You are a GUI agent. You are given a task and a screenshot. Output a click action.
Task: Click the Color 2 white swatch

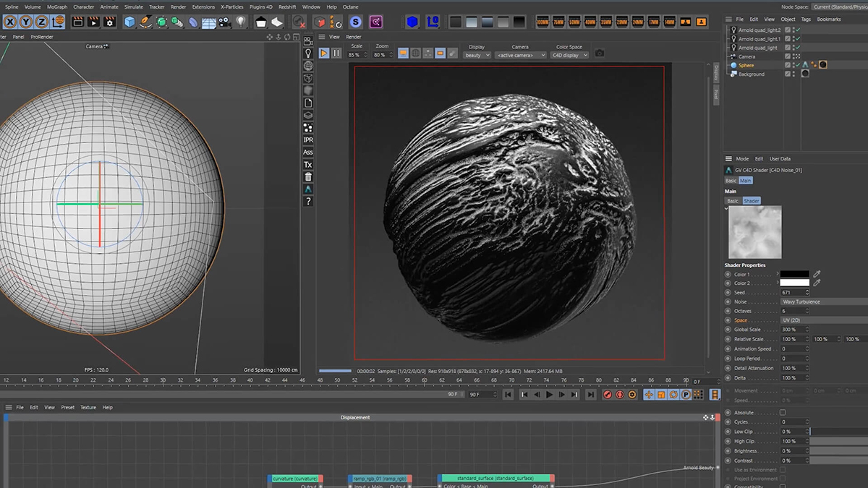coord(794,283)
